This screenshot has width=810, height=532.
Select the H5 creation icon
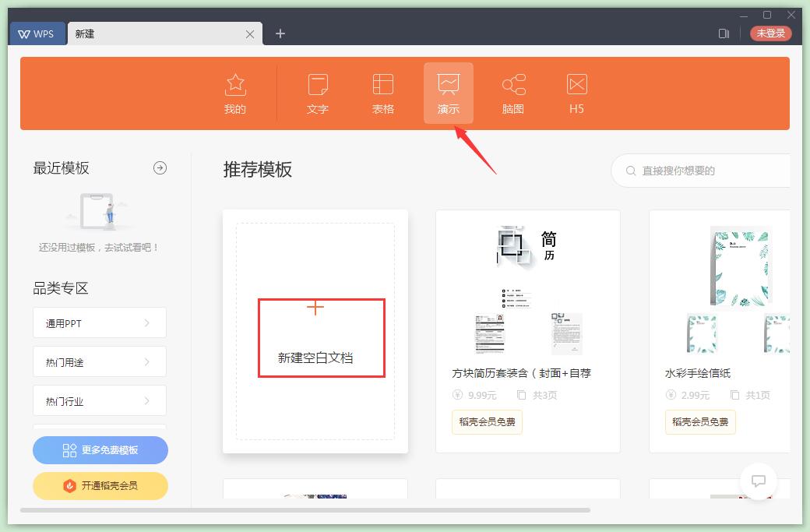pyautogui.click(x=576, y=92)
